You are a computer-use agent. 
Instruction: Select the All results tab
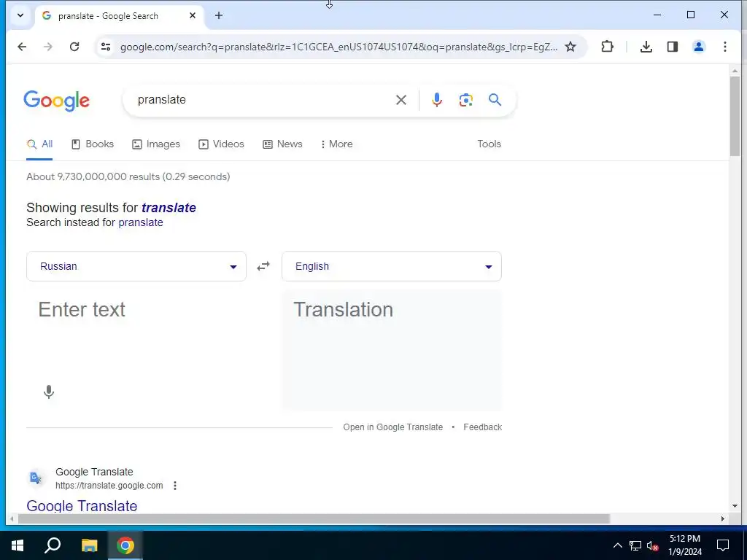coord(39,144)
